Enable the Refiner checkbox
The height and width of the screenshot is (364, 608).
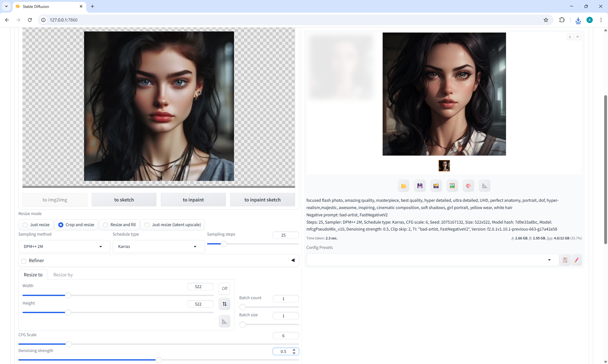pos(24,261)
